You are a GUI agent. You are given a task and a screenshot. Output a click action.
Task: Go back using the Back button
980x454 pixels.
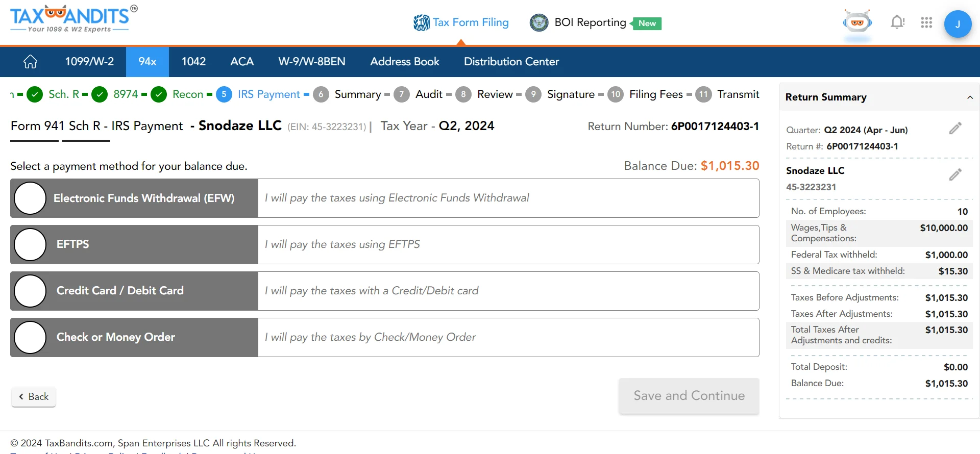coord(34,397)
